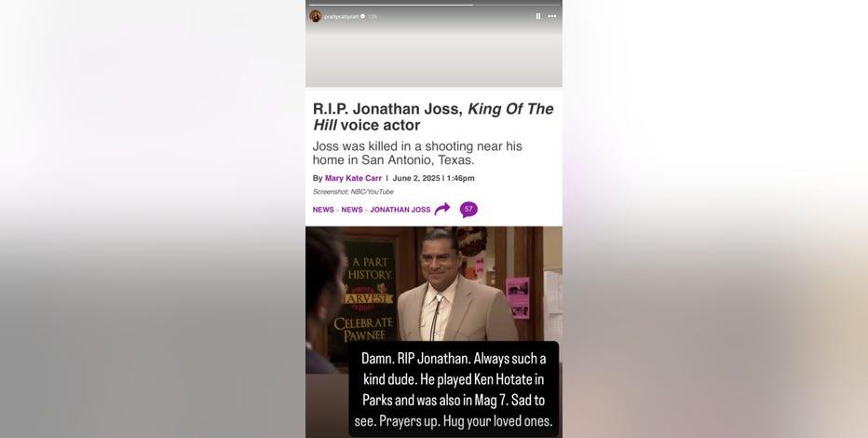Click the 'Damn. RIP Jonathan' caption text box

coord(454,390)
